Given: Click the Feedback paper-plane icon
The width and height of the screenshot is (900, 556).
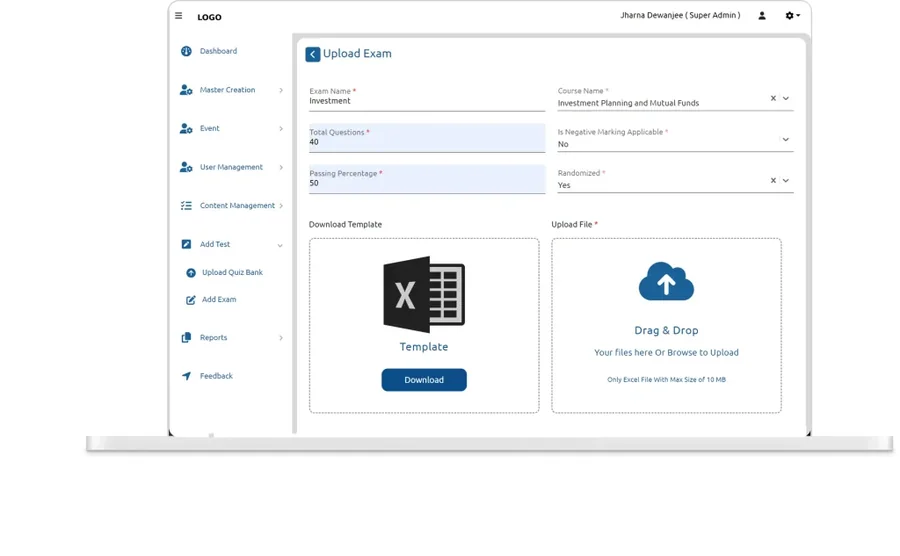Looking at the screenshot, I should coord(186,376).
